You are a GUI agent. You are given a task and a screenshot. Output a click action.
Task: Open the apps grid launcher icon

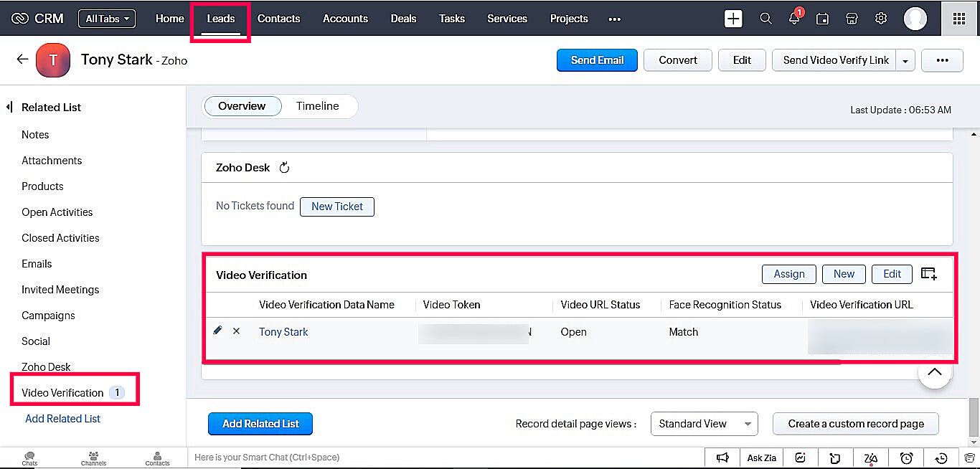click(958, 19)
